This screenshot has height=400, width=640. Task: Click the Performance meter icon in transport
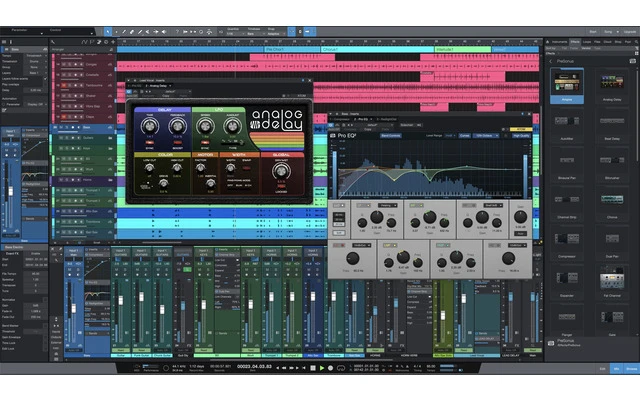point(150,367)
